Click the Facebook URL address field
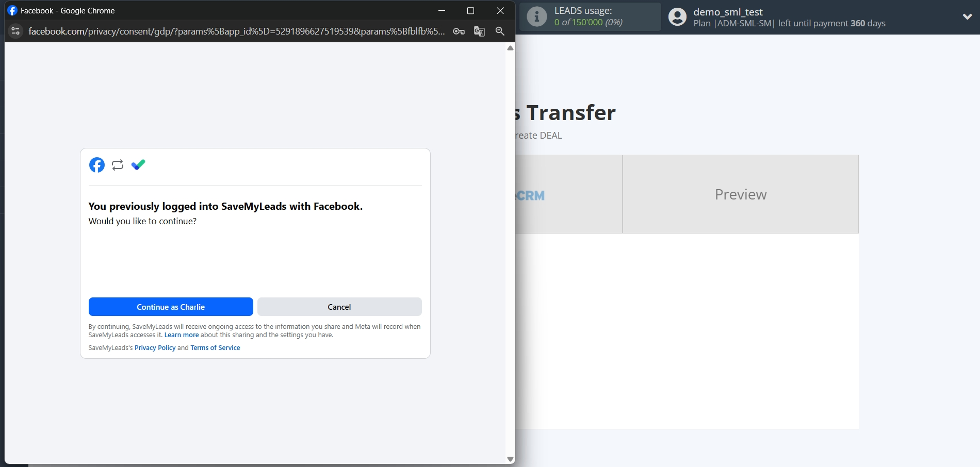 click(236, 31)
